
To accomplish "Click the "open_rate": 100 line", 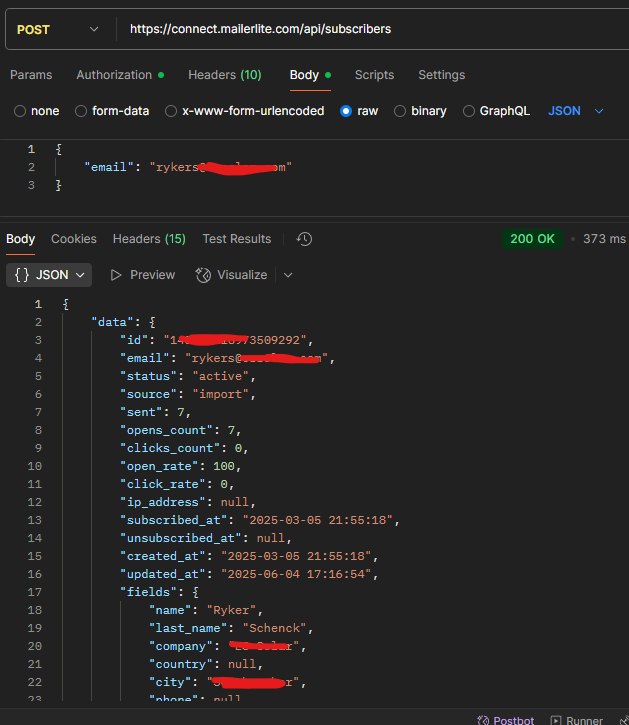I will tap(181, 466).
